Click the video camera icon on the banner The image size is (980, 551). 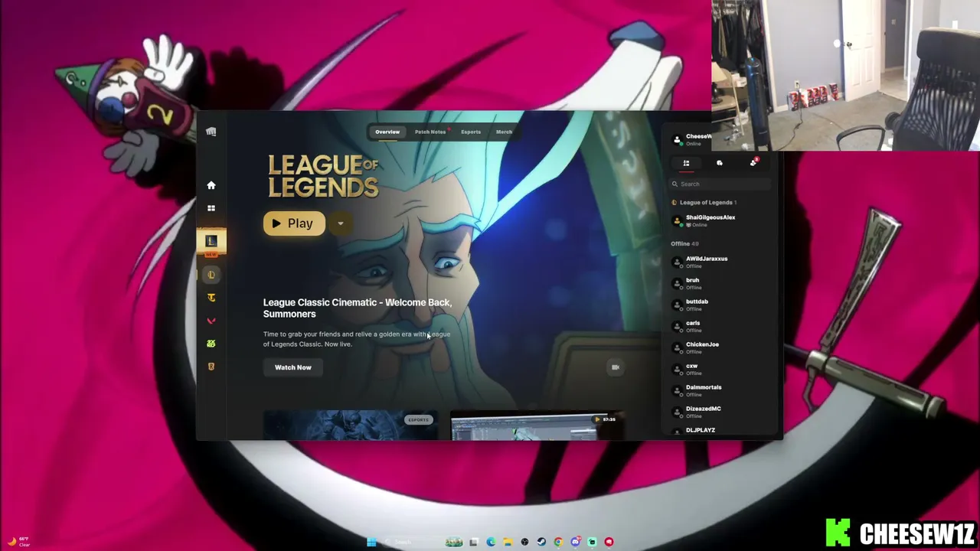[x=615, y=367]
